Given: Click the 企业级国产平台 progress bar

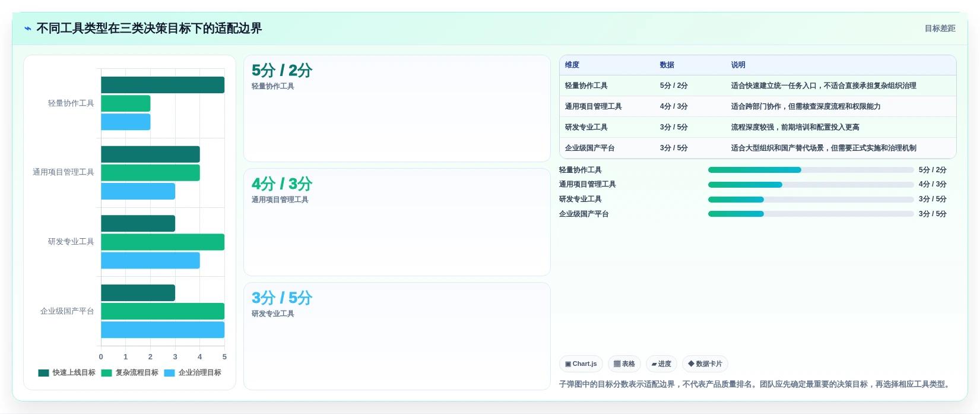Looking at the screenshot, I should (811, 214).
